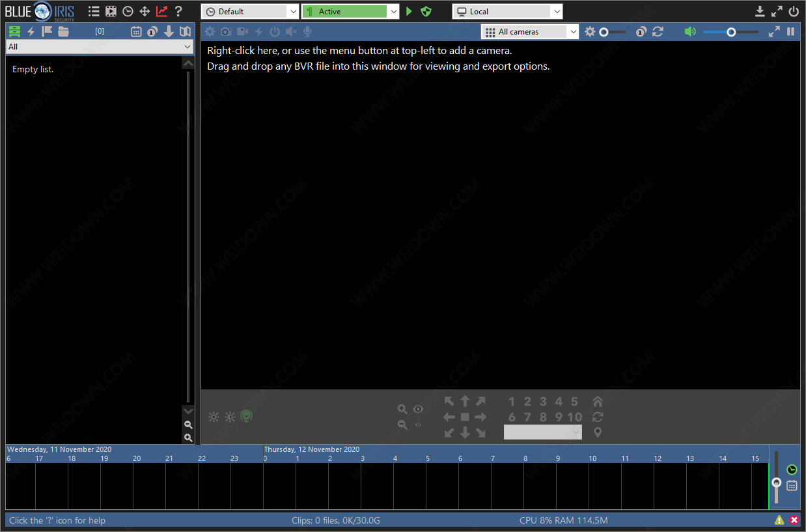Image resolution: width=806 pixels, height=532 pixels.
Task: Toggle the green light bulb icon
Action: coord(246,417)
